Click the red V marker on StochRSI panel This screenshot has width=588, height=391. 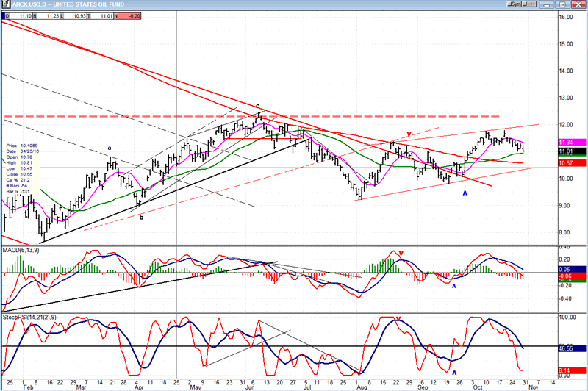(398, 319)
